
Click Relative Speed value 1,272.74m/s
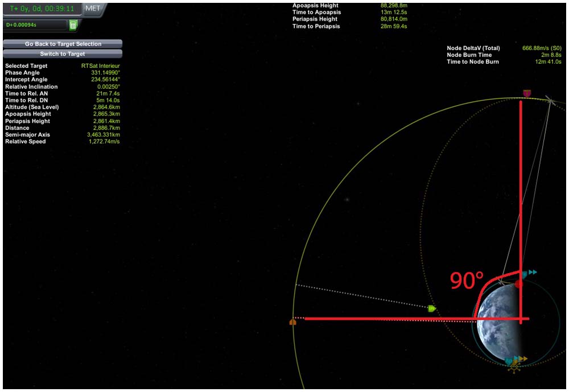point(104,142)
